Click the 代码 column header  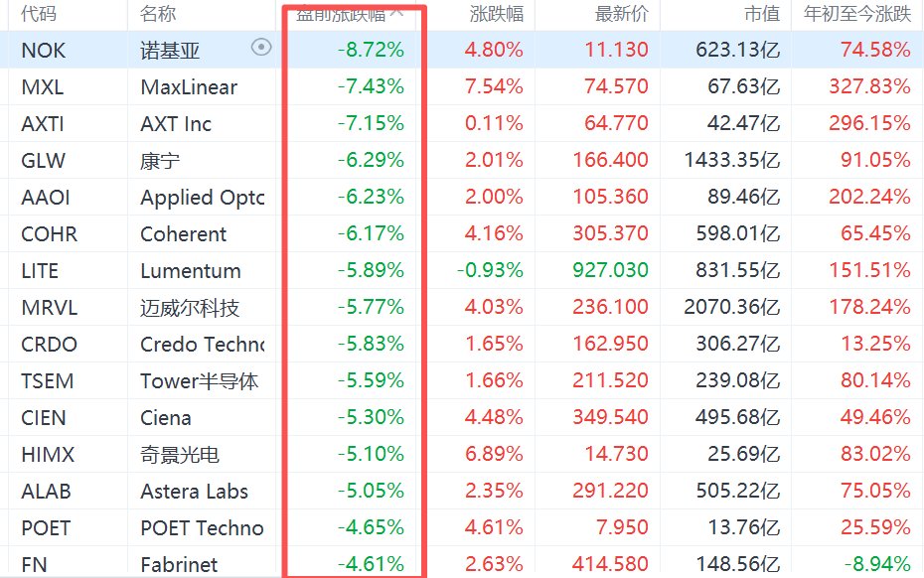click(x=39, y=14)
